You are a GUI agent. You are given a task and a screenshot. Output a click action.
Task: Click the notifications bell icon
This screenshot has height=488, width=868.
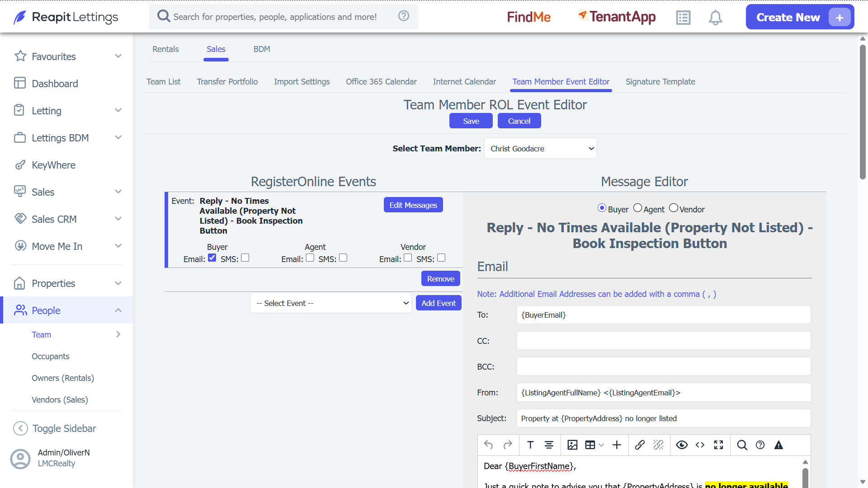pyautogui.click(x=715, y=18)
